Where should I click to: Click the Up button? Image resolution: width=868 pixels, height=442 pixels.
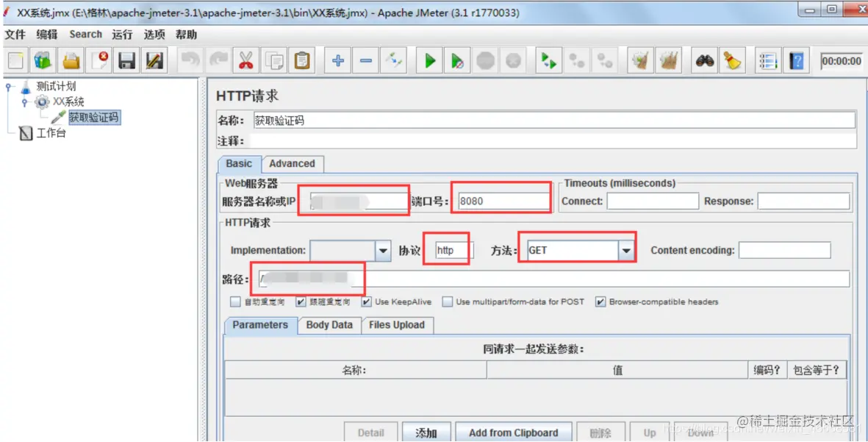(650, 432)
